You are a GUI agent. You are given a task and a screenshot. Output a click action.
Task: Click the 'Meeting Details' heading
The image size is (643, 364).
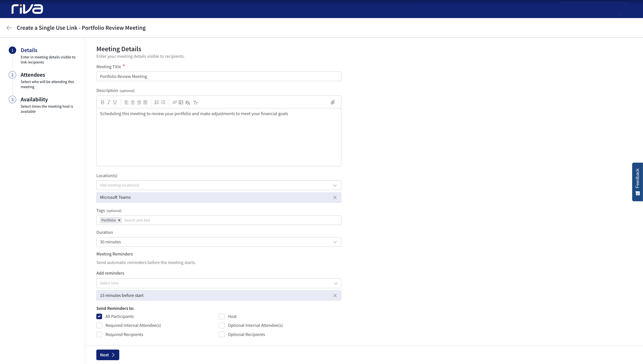tap(119, 49)
